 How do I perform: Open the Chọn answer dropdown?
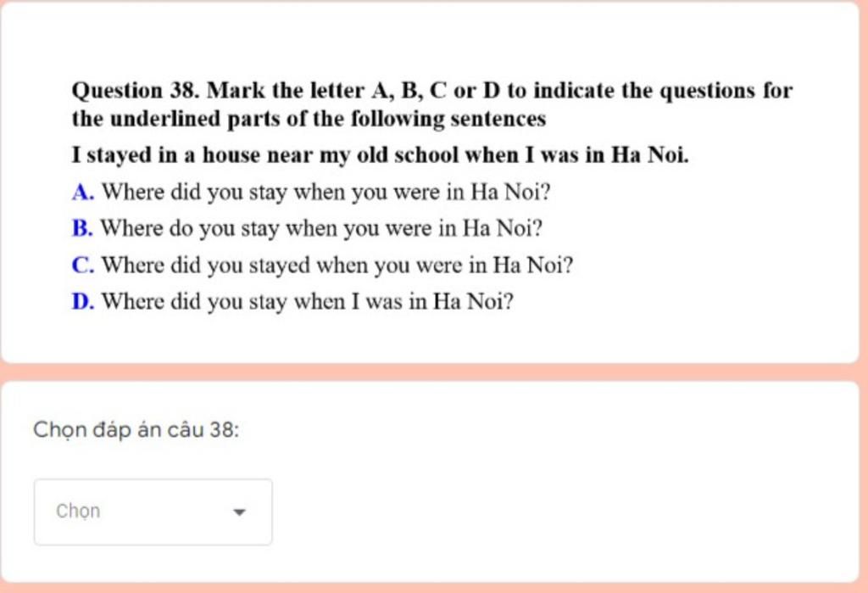153,512
